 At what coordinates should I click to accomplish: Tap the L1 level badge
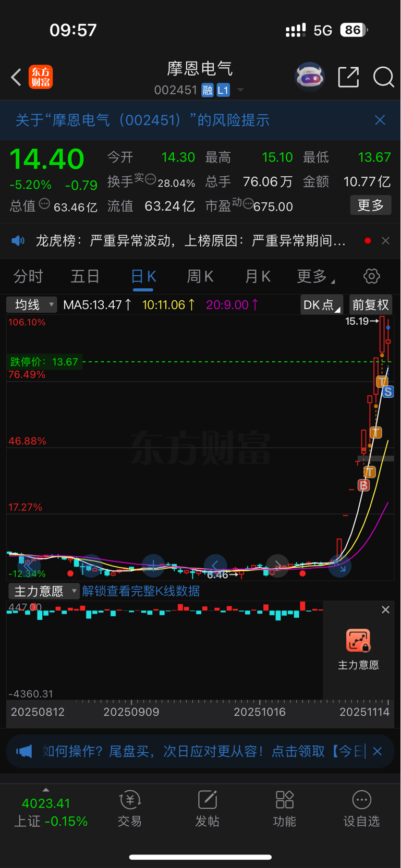pyautogui.click(x=223, y=90)
